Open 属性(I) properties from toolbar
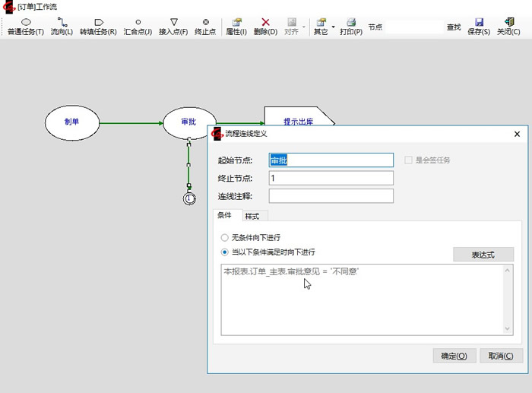This screenshot has width=532, height=393. (x=236, y=27)
